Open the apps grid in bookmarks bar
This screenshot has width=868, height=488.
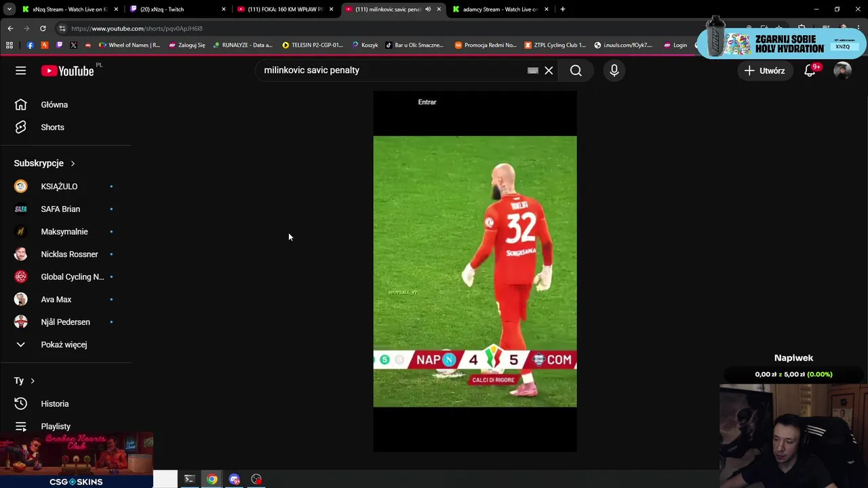pos(9,45)
